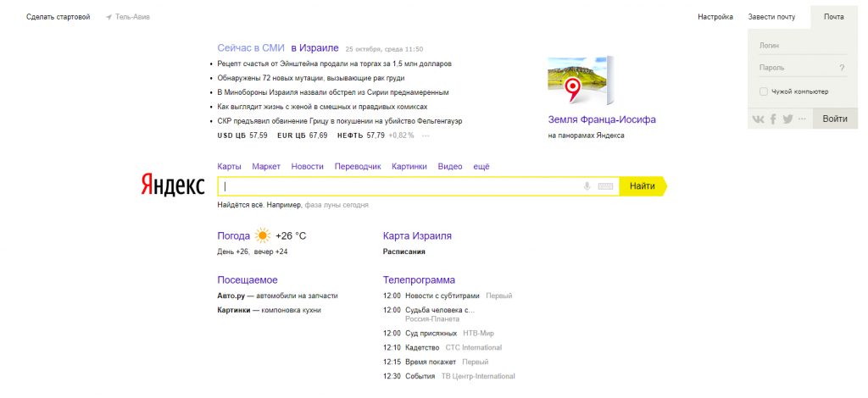Viewport: 868px width, 398px height.
Task: Open the Расписания link
Action: point(404,252)
